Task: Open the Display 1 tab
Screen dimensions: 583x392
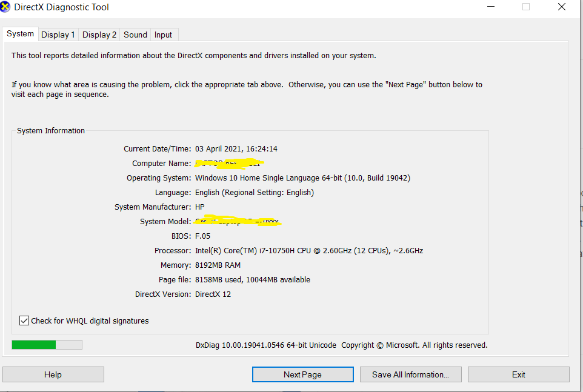Action: [58, 35]
